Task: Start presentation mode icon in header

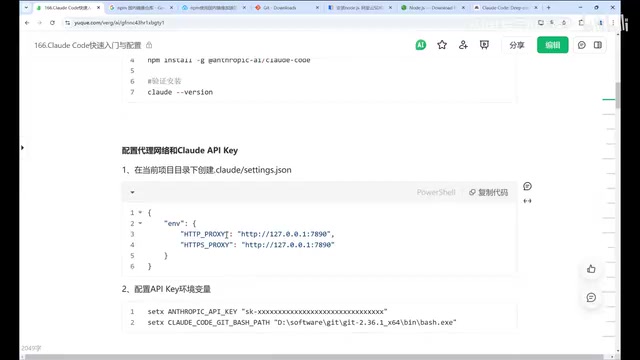Action: tap(484, 45)
